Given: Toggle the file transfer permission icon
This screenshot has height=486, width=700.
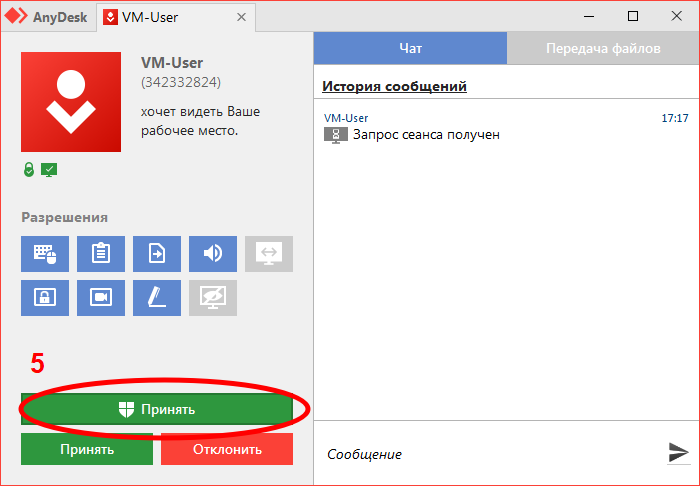Looking at the screenshot, I should 157,254.
